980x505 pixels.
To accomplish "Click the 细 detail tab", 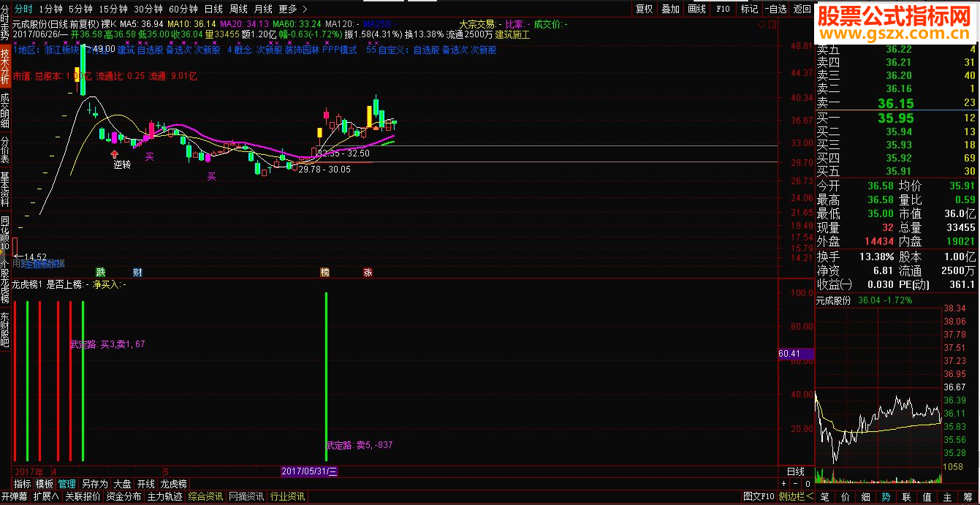I will (865, 497).
